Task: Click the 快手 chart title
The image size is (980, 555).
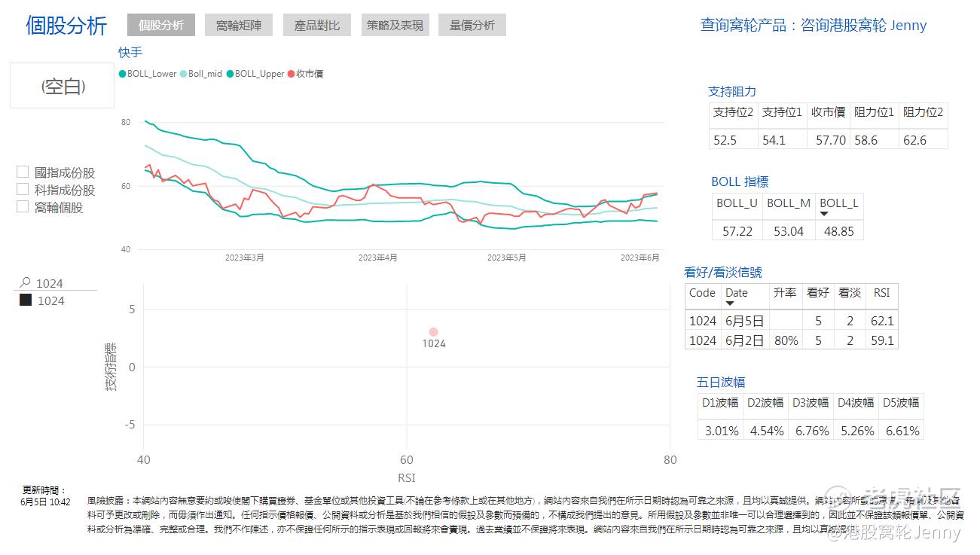Action: pos(130,52)
